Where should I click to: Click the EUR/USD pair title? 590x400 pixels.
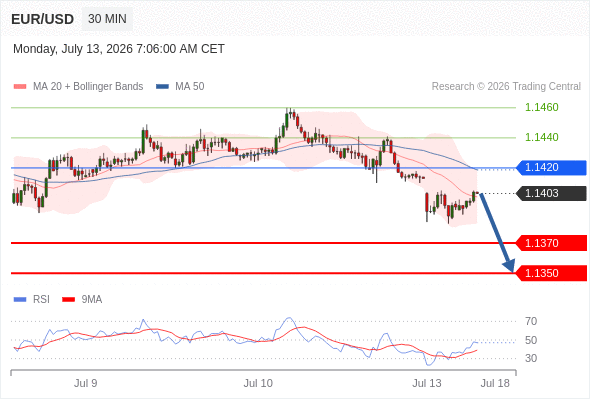[43, 19]
